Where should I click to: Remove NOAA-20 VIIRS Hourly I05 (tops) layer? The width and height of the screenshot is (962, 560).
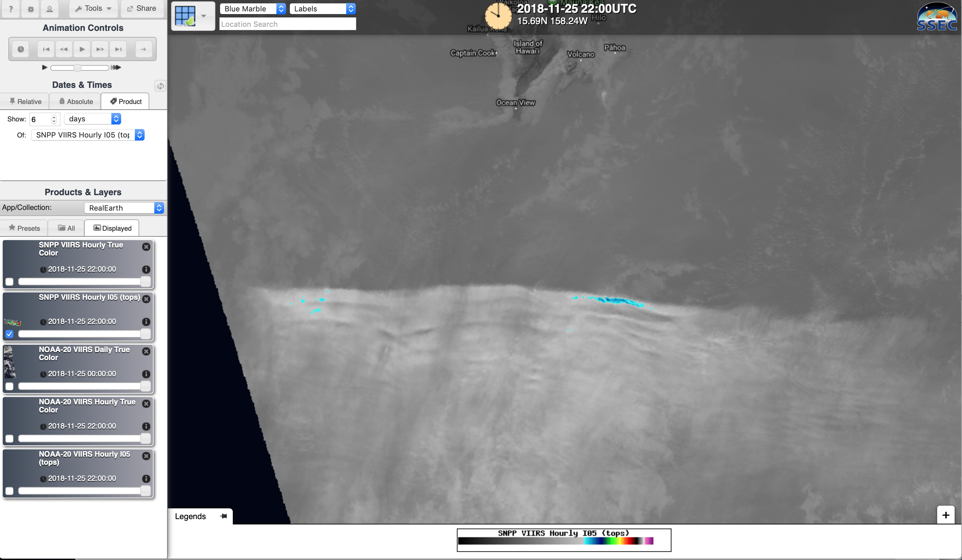(x=146, y=456)
